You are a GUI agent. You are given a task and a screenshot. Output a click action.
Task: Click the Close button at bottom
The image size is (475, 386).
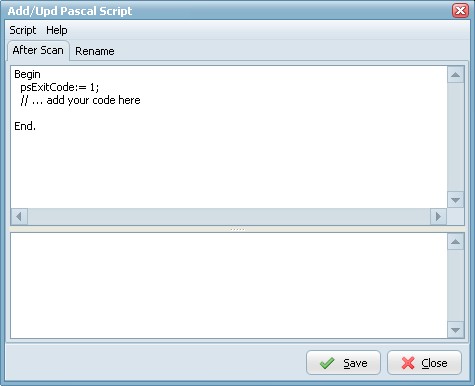[424, 363]
